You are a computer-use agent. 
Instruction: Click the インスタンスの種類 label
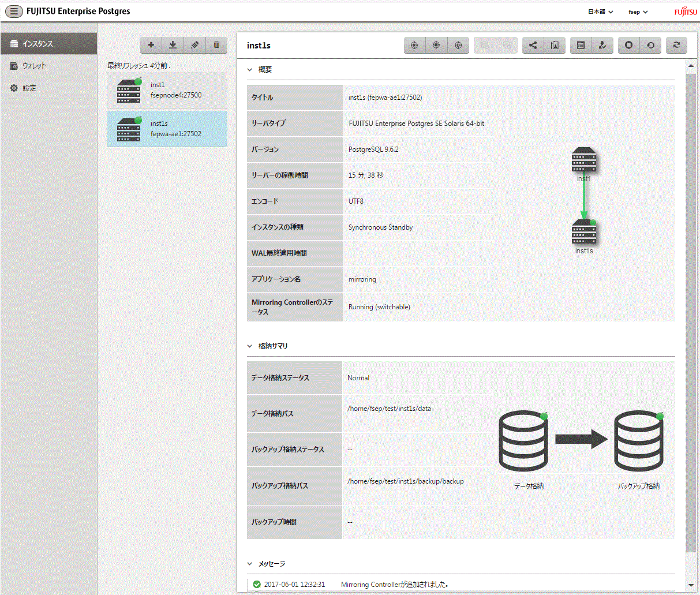[x=278, y=227]
